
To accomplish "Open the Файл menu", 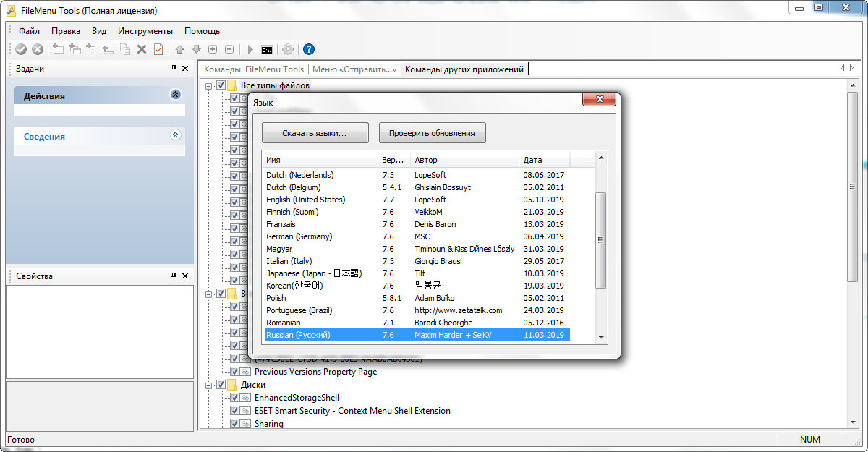I will tap(30, 31).
